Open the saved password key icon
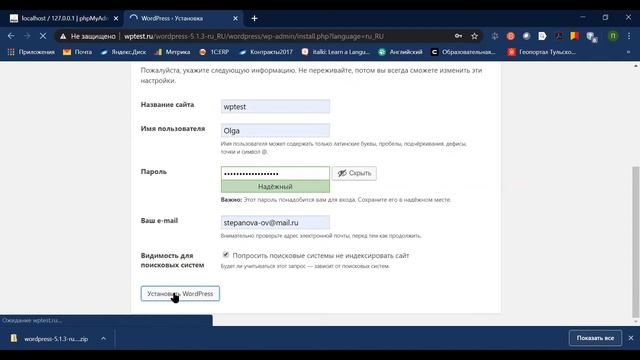 point(458,36)
